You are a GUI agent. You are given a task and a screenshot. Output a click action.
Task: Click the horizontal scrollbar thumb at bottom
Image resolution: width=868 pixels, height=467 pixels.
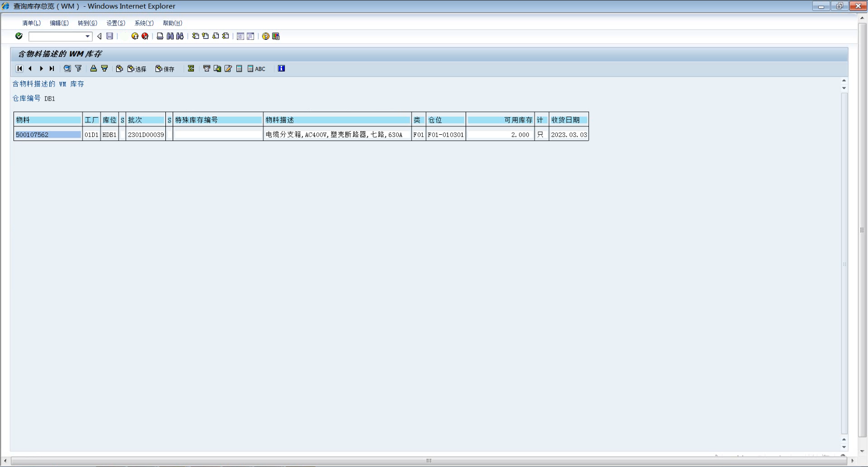[x=428, y=461]
